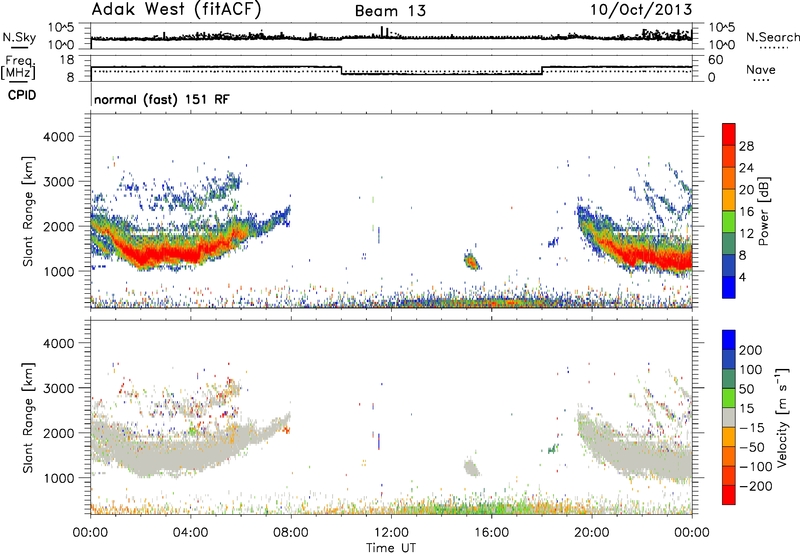Click the frequency step-down near 10:00
Screen dimensions: 800x554
[x=342, y=70]
